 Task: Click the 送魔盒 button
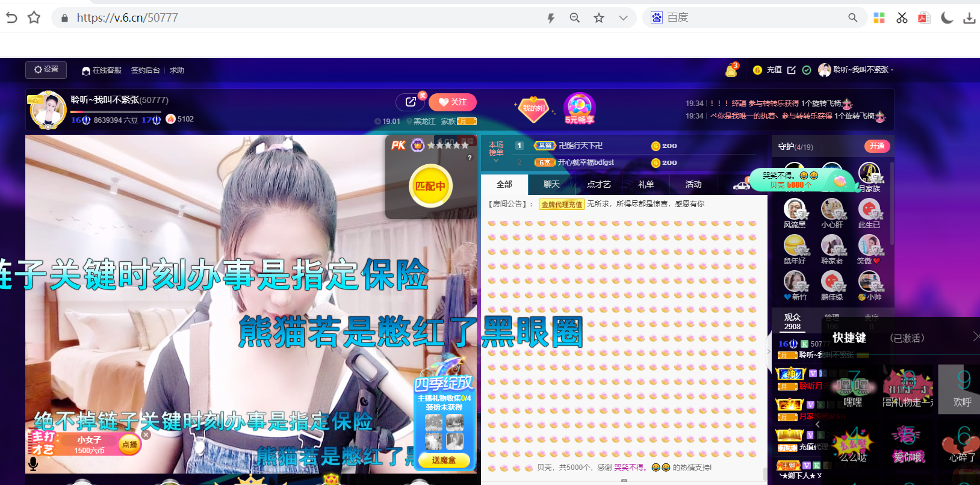click(444, 460)
